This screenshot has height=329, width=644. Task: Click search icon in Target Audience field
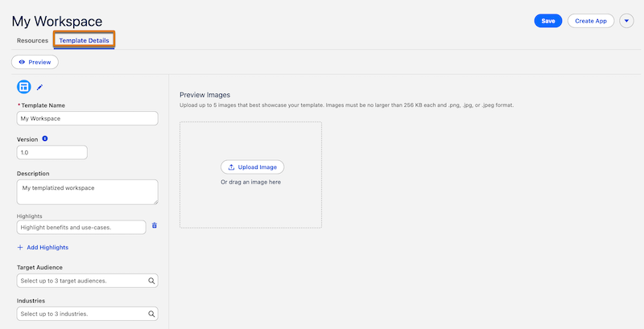(151, 281)
